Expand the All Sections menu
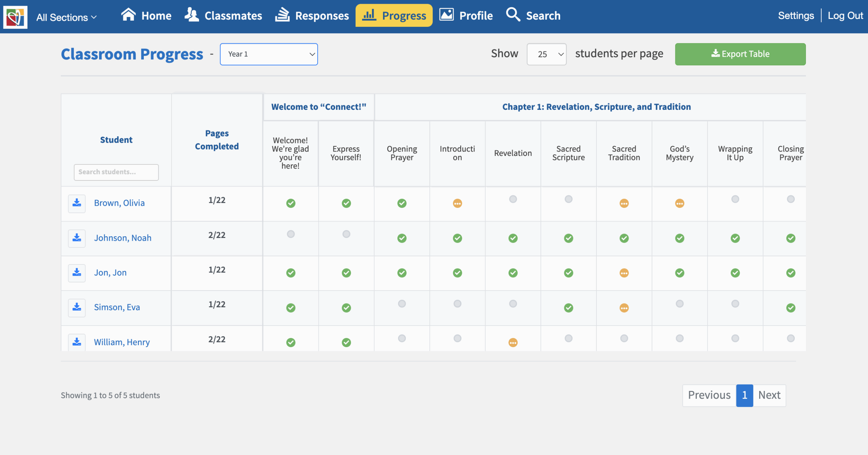This screenshot has width=868, height=455. (x=66, y=17)
